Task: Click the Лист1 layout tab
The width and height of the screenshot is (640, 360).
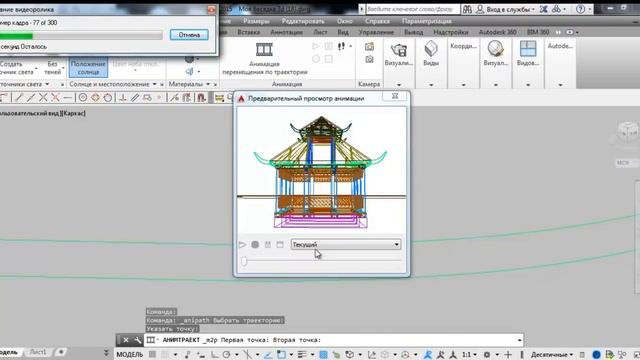Action: pos(38,352)
